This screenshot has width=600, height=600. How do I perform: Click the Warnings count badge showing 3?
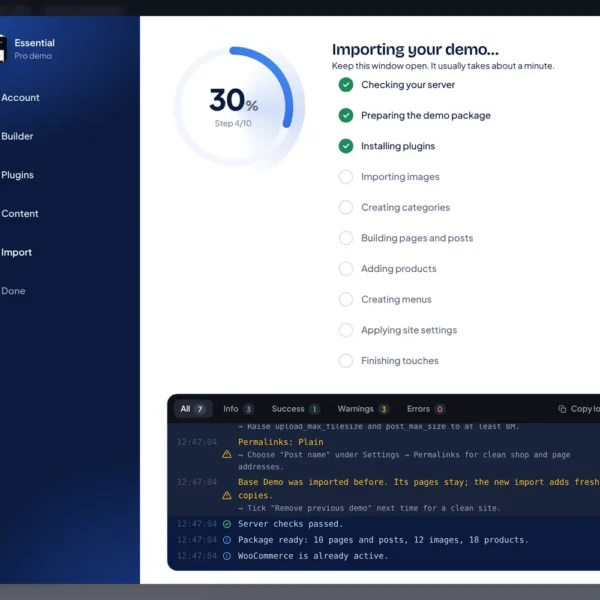pyautogui.click(x=383, y=409)
